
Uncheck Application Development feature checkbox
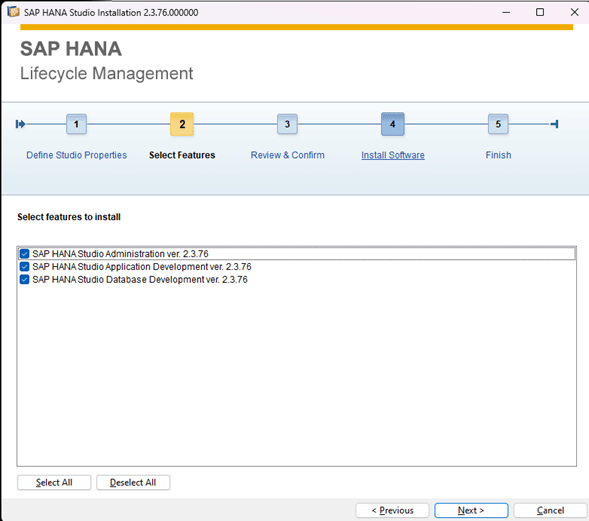(24, 267)
